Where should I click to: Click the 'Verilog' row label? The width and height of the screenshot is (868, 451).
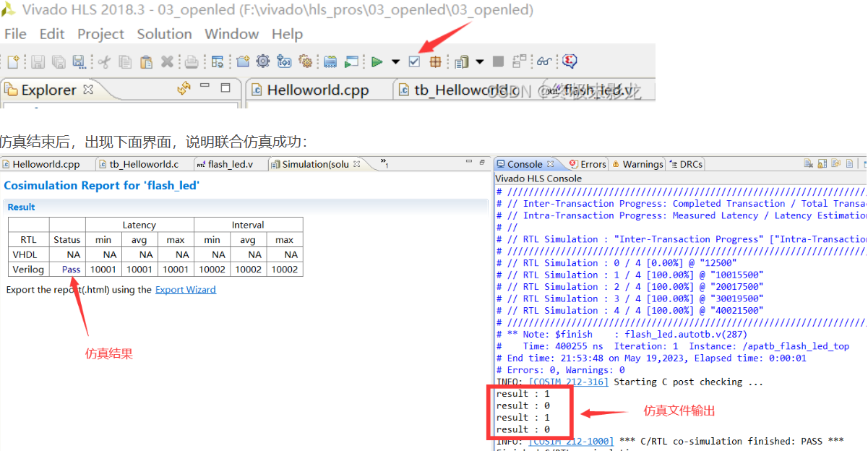pos(28,270)
